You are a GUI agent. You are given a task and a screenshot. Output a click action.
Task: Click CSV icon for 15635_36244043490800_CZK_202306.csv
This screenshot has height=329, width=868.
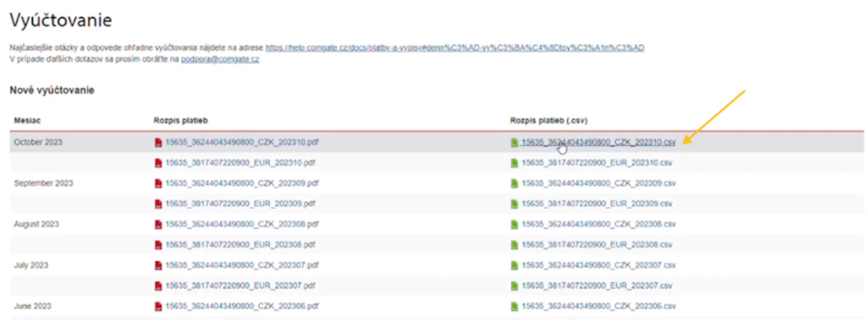click(x=514, y=307)
